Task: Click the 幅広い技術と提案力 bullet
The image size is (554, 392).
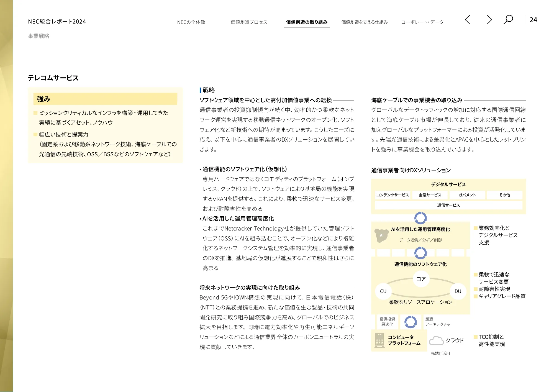Action: point(64,135)
